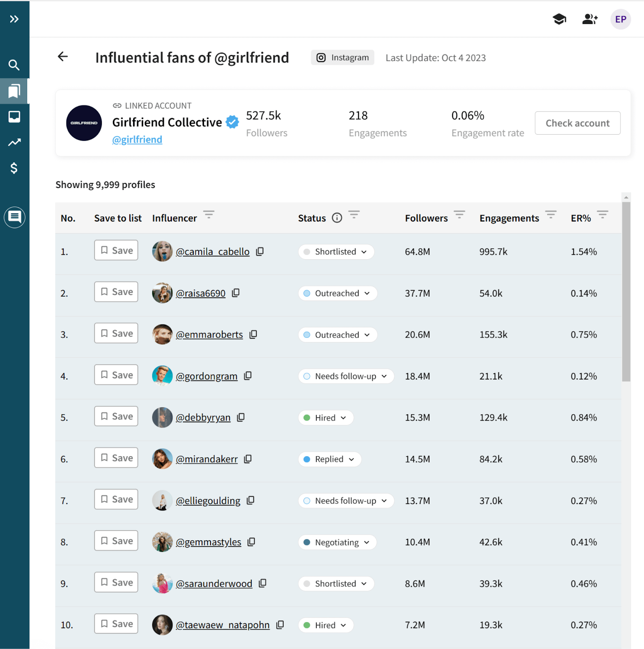This screenshot has height=649, width=644.
Task: Click the 'Showing 9,999 profiles' text
Action: coord(105,185)
